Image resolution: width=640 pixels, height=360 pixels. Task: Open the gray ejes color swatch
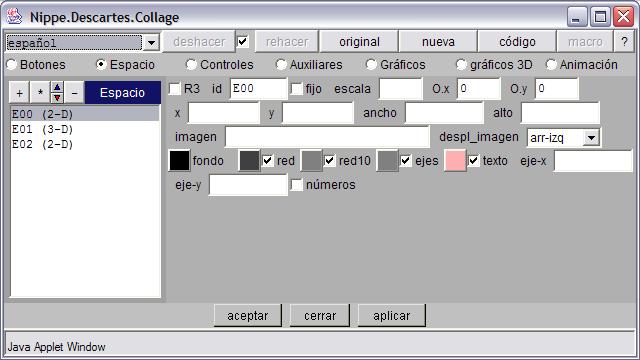(x=387, y=160)
